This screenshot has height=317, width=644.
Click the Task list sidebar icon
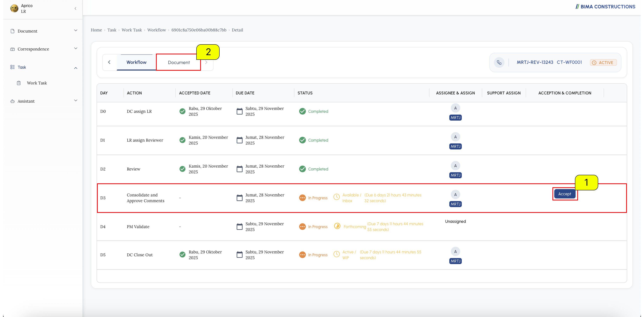pyautogui.click(x=12, y=67)
